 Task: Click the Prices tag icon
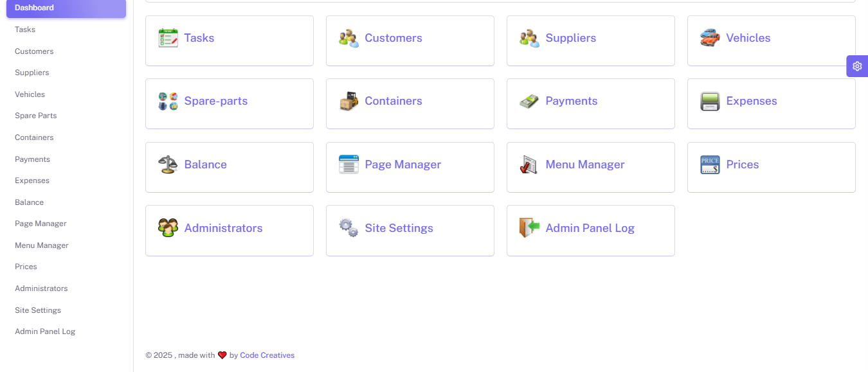click(710, 164)
